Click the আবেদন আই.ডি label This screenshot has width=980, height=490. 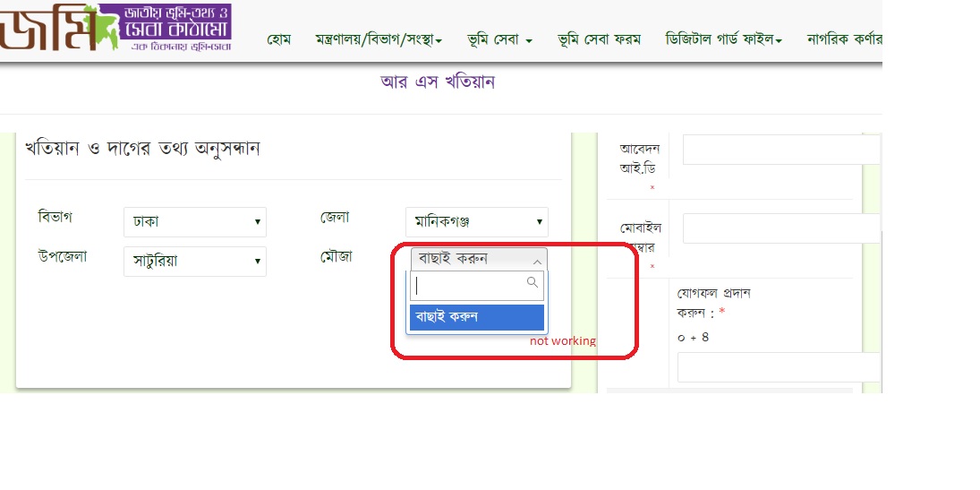coord(640,159)
